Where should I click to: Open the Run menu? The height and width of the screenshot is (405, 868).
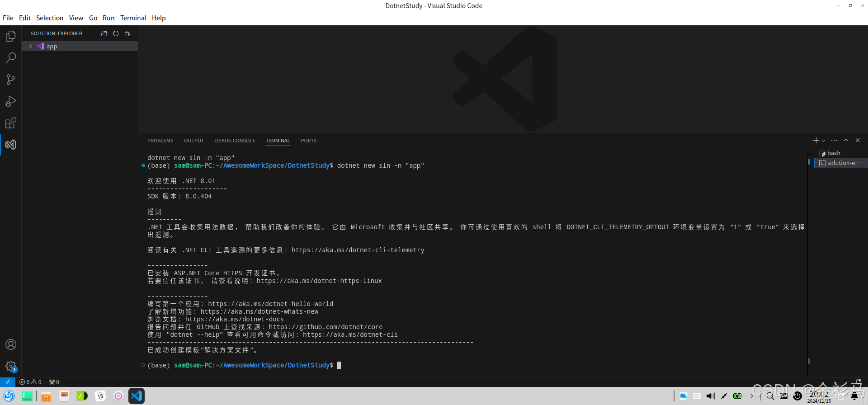[108, 18]
